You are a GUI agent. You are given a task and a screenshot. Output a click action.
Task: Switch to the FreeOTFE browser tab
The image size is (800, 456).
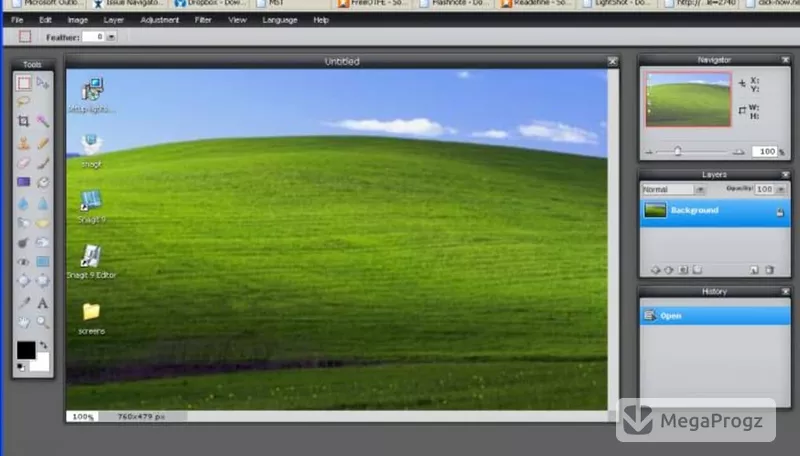tap(373, 4)
